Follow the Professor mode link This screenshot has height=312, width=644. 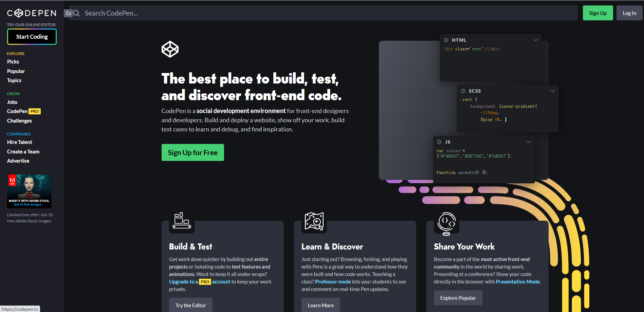coord(333,282)
